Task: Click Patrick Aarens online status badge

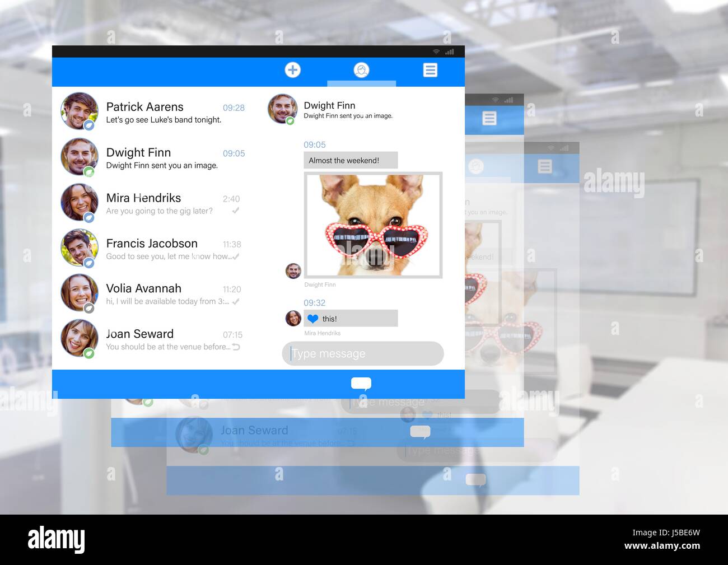Action: [88, 126]
